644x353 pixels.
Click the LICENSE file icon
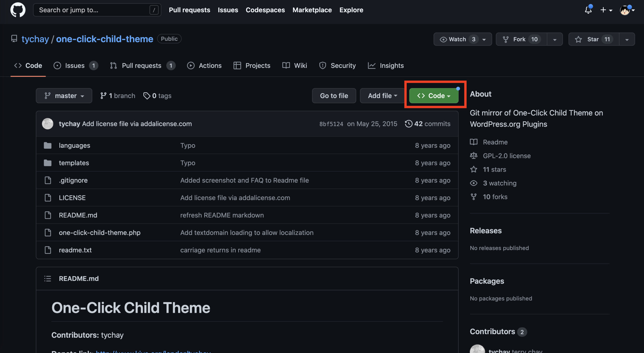pyautogui.click(x=48, y=198)
